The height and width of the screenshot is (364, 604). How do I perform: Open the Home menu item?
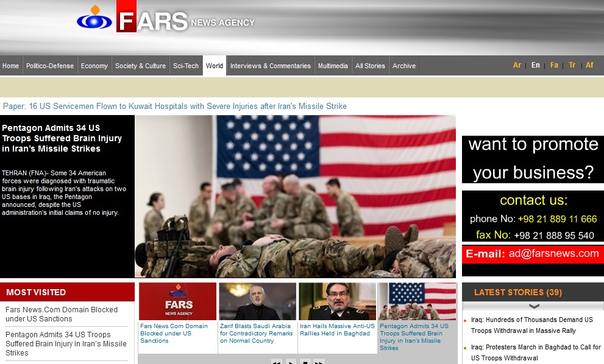(x=11, y=66)
